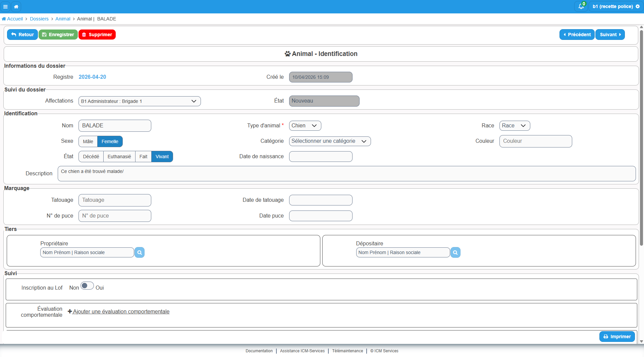Search for a Dépositaire with magnifier icon

(455, 252)
